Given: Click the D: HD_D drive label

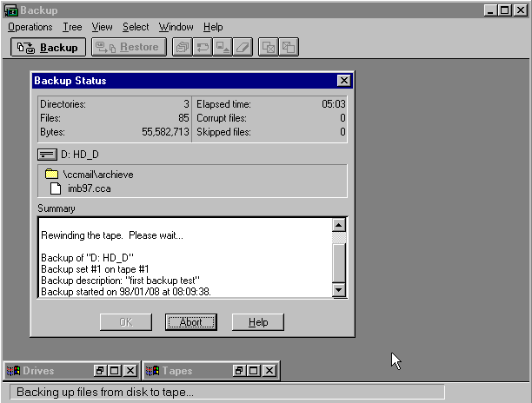Looking at the screenshot, I should [80, 155].
